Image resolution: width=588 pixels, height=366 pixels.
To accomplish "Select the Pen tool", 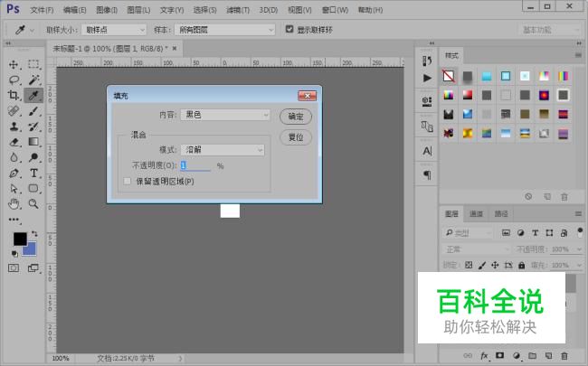I will (x=14, y=174).
